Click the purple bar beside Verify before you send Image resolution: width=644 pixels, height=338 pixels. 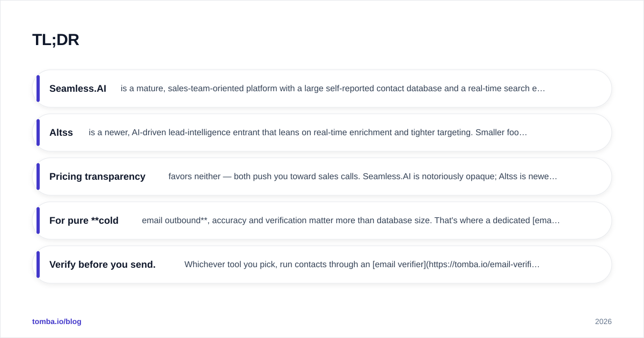point(38,264)
